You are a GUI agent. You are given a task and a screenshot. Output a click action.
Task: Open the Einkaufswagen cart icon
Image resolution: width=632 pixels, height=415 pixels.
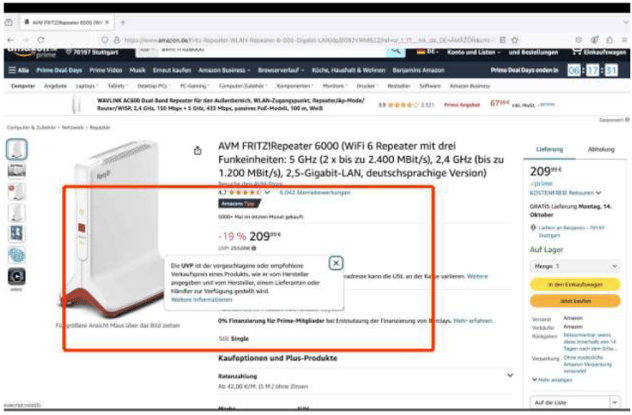pyautogui.click(x=599, y=52)
